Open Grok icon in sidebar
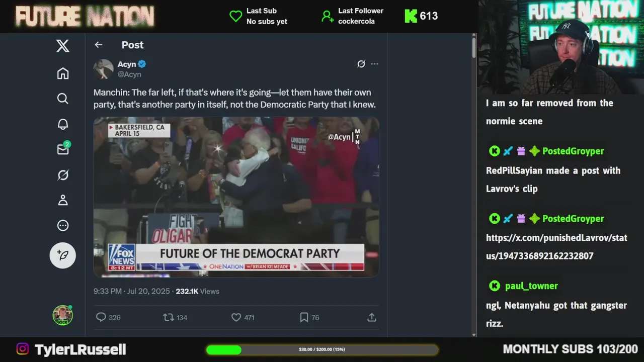The image size is (644, 362). pos(62,175)
